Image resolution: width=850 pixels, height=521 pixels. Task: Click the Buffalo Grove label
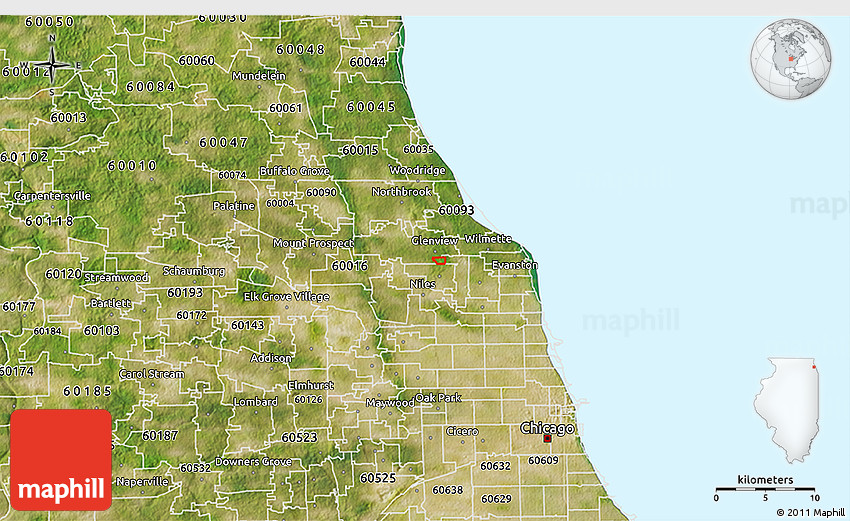pyautogui.click(x=294, y=171)
